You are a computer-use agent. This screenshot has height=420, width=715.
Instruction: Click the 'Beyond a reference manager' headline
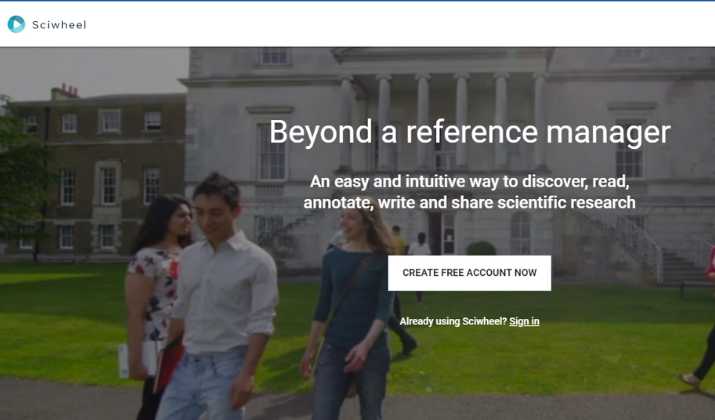pos(470,132)
